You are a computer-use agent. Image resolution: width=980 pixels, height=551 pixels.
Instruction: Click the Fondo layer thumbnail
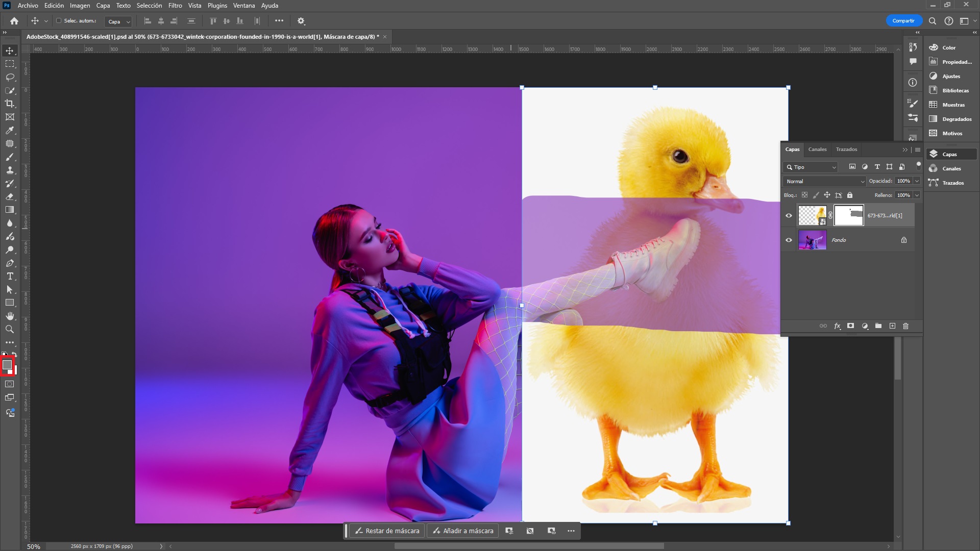(812, 240)
